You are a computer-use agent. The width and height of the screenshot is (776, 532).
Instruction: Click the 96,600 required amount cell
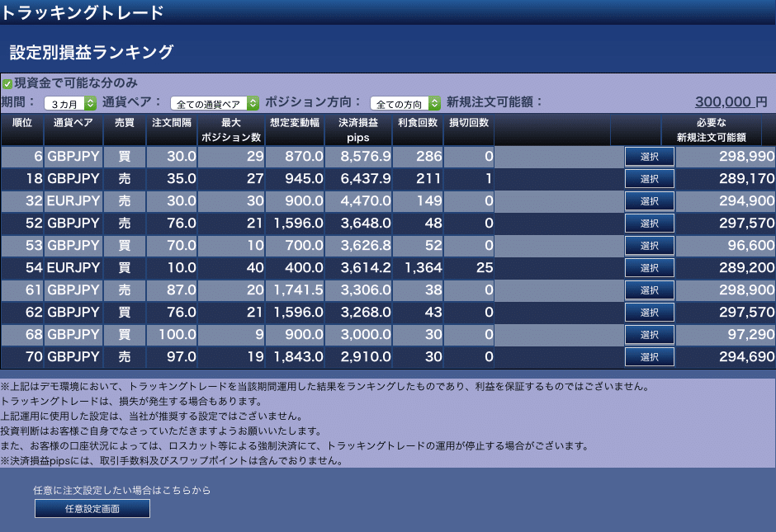726,246
